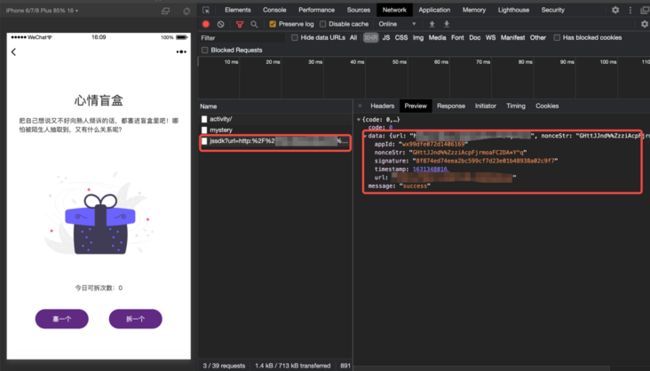Filter requests by CSS type
Viewport: 650px width, 371px height.
point(401,38)
